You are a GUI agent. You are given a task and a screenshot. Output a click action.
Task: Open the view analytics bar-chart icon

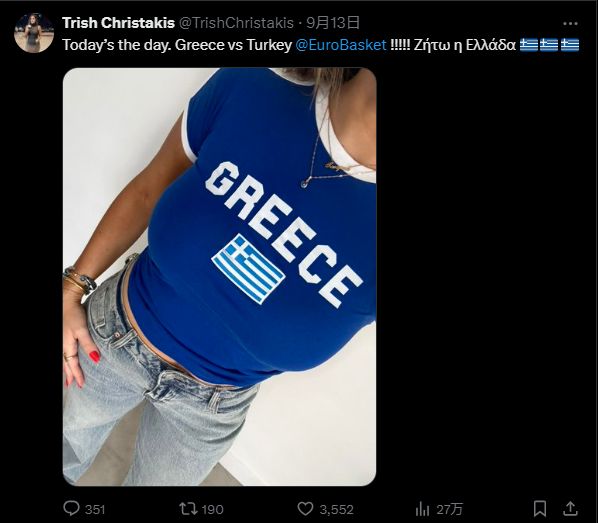[423, 509]
